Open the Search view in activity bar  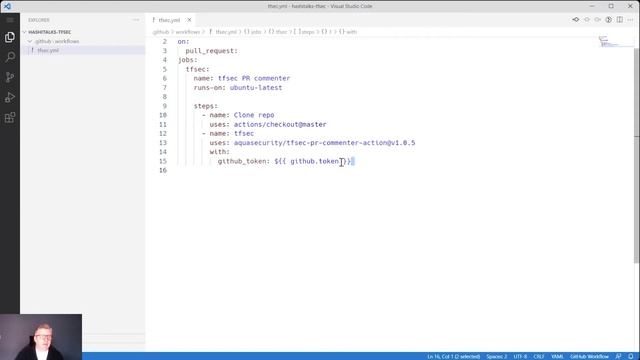(x=10, y=57)
